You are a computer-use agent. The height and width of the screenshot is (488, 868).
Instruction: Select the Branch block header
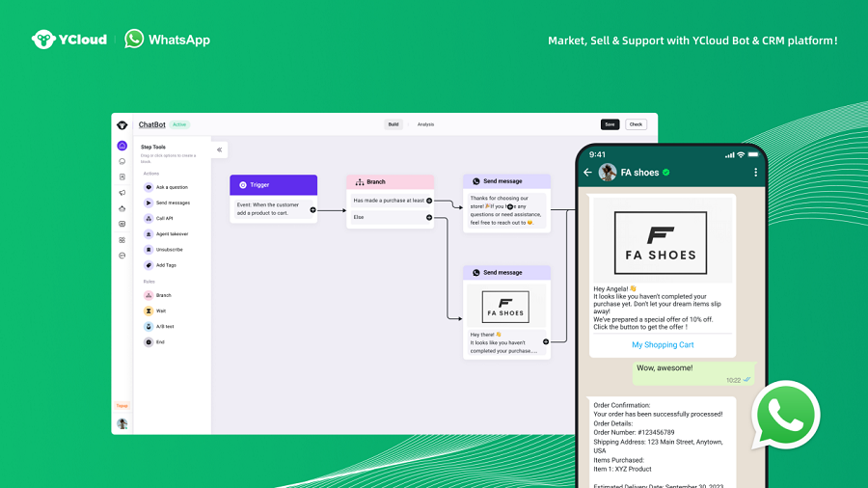point(391,181)
